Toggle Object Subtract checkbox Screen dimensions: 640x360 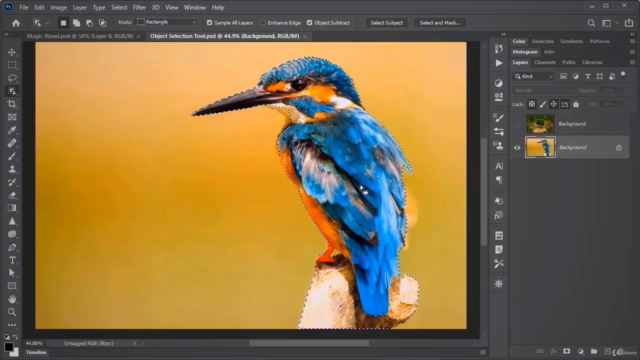click(x=309, y=23)
